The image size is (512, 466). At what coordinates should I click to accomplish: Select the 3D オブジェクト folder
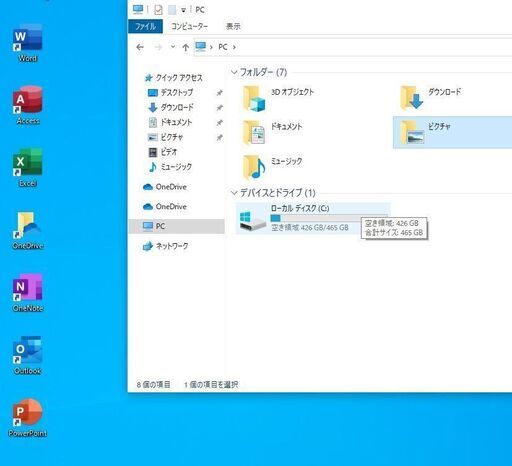pyautogui.click(x=278, y=98)
